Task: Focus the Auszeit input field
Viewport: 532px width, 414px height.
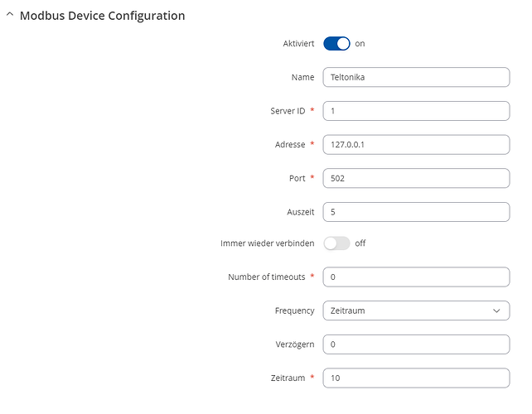Action: point(416,212)
